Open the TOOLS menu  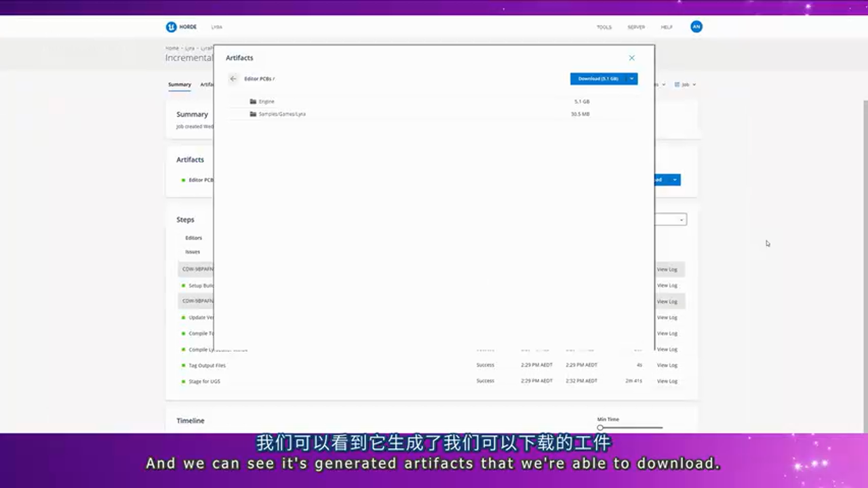point(604,27)
